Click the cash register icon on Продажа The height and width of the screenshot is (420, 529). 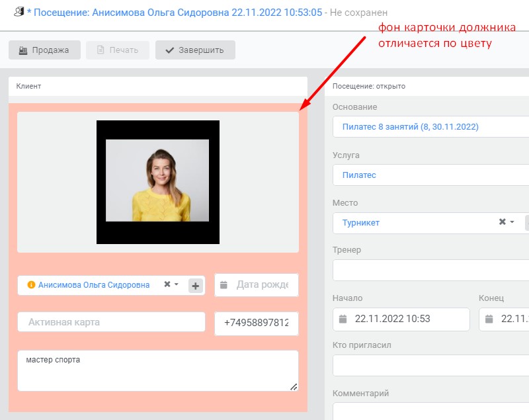(x=23, y=50)
